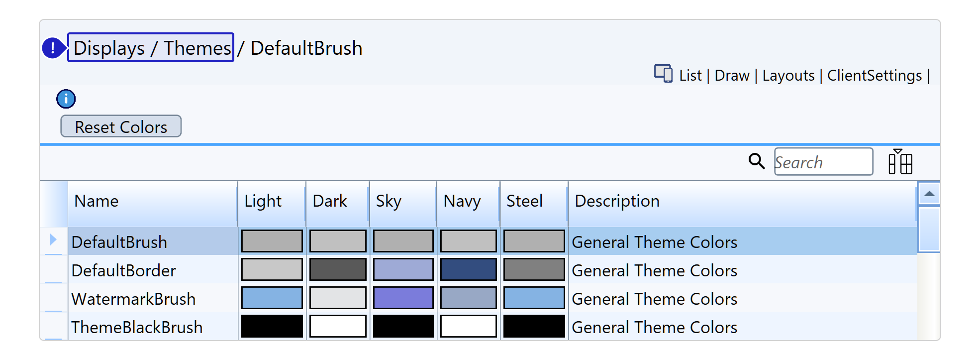Click the blue exclamation warning icon
Screen dimensions: 980x360
53,48
